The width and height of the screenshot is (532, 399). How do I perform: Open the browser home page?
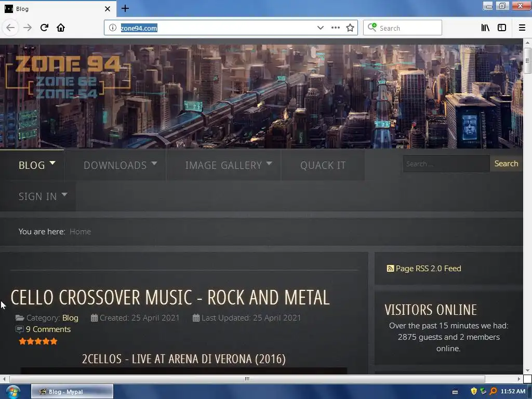pyautogui.click(x=61, y=28)
